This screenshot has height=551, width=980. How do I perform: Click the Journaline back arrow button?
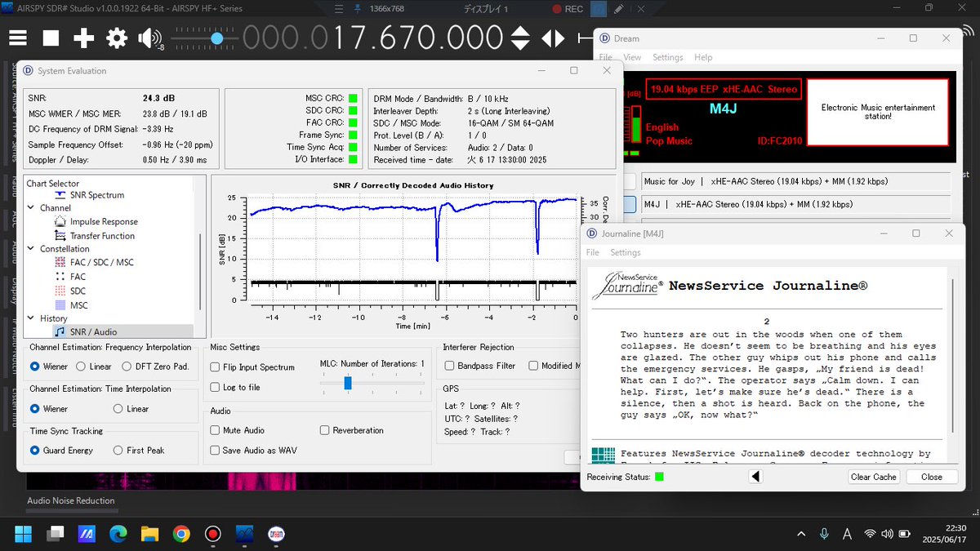755,477
